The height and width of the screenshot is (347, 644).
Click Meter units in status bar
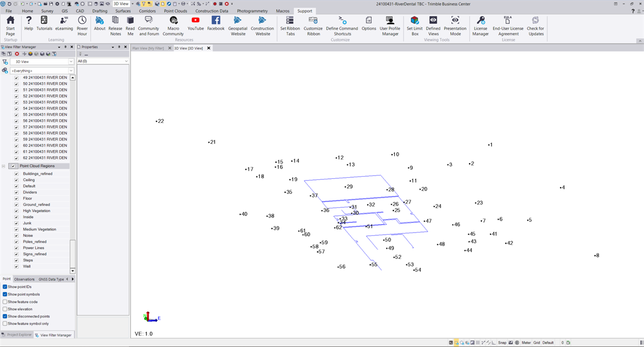[526, 343]
